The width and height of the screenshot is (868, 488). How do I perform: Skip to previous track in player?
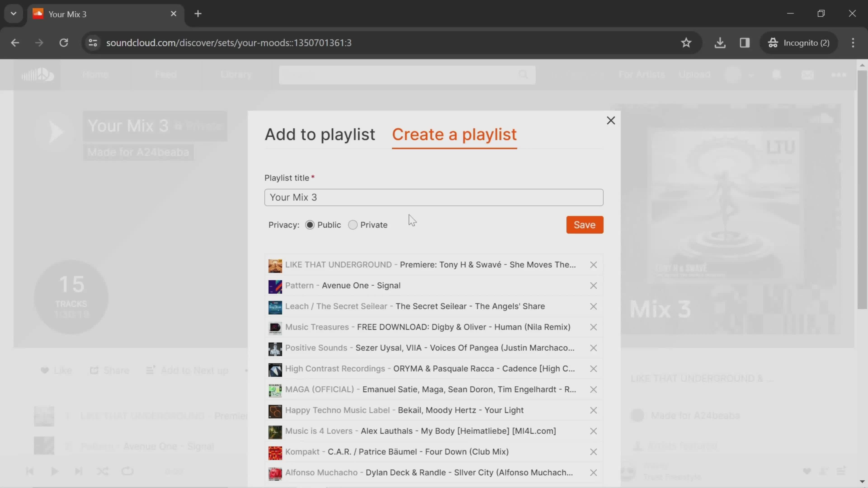(30, 471)
